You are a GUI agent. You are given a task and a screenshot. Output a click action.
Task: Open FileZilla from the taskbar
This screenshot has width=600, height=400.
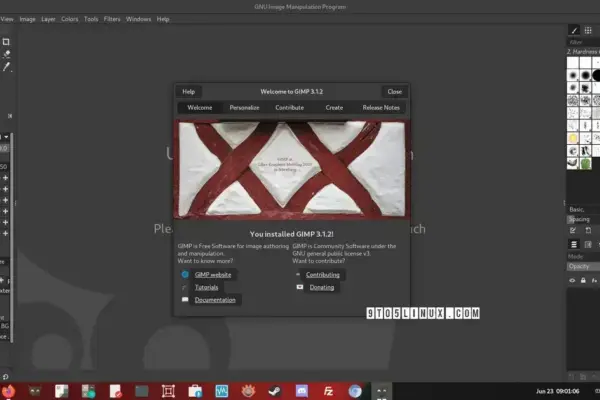point(328,391)
